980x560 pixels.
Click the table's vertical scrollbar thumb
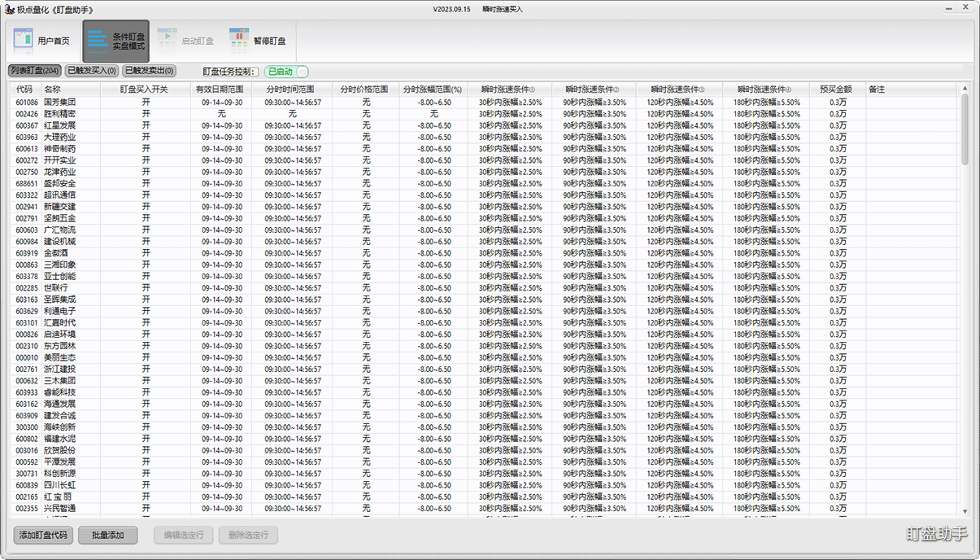coord(965,129)
